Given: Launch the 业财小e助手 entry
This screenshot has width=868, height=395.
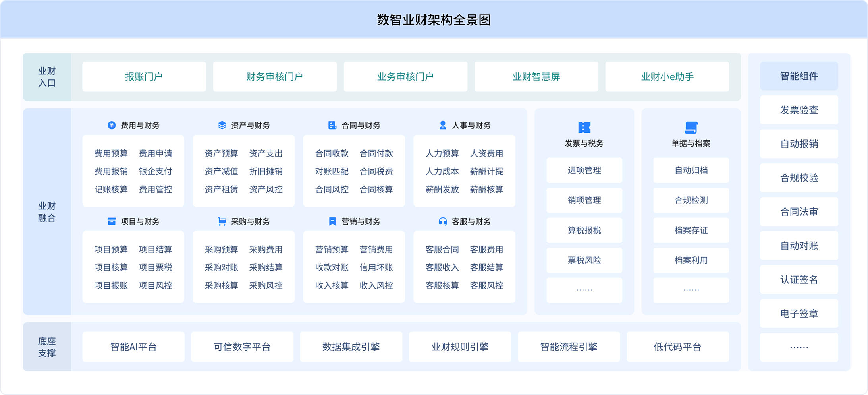Looking at the screenshot, I should click(667, 77).
